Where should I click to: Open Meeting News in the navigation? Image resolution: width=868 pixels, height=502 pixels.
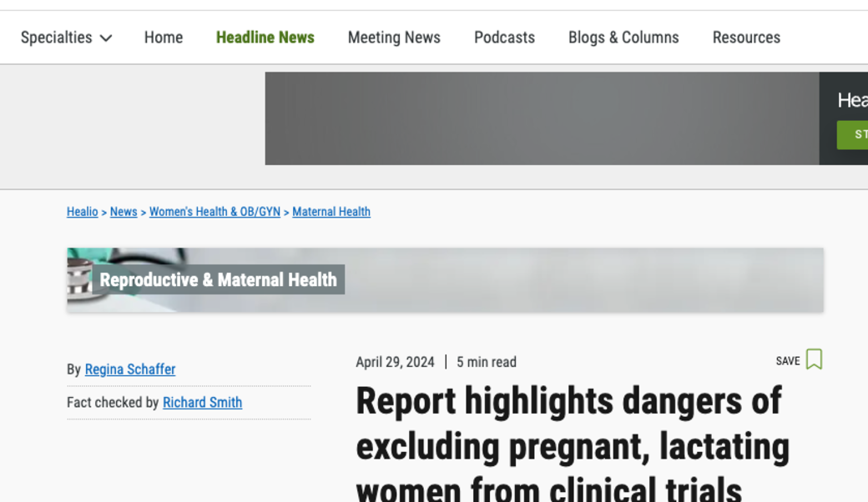[x=393, y=38]
